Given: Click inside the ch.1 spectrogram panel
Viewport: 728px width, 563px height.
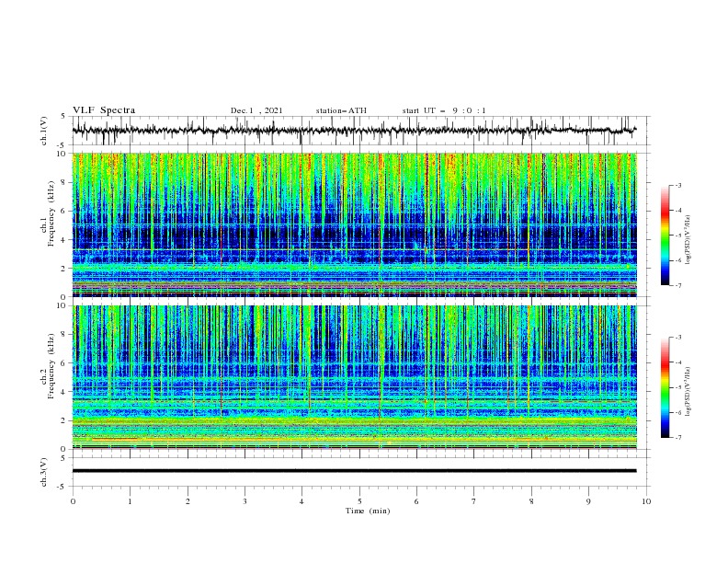Looking at the screenshot, I should [355, 224].
